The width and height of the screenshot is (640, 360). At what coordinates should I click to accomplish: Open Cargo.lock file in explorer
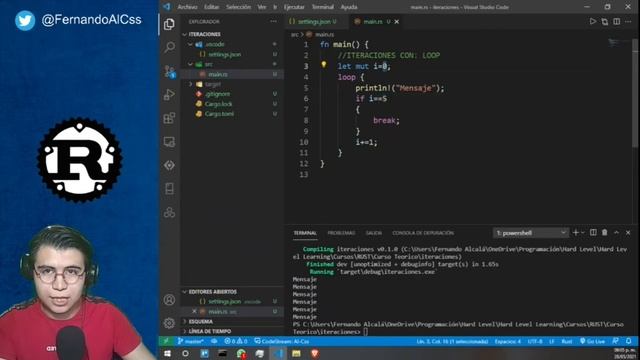218,104
